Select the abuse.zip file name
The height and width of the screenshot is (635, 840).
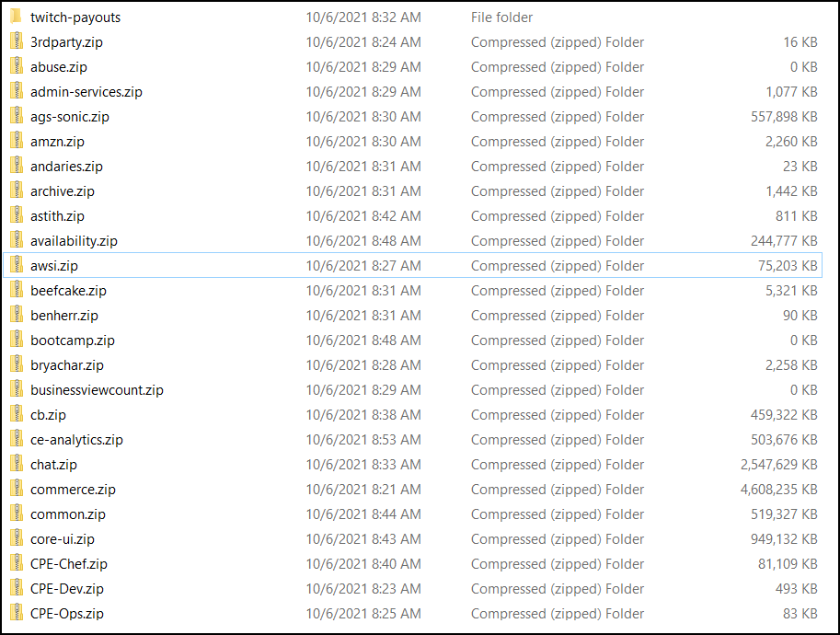[x=58, y=67]
